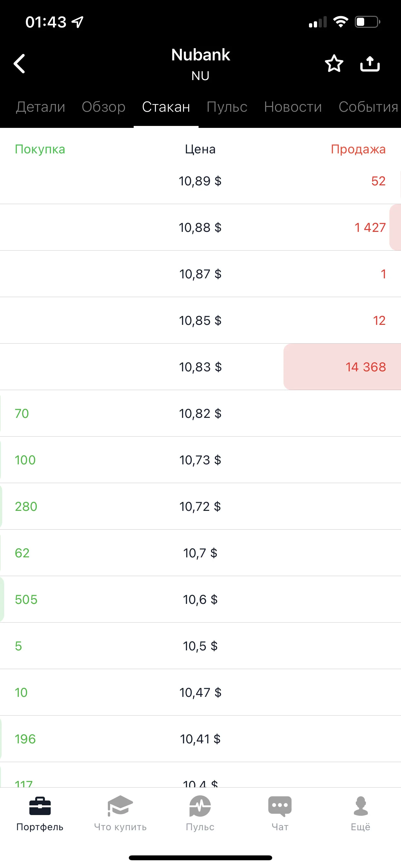Switch to the Обзор tab
The width and height of the screenshot is (401, 868).
click(103, 107)
